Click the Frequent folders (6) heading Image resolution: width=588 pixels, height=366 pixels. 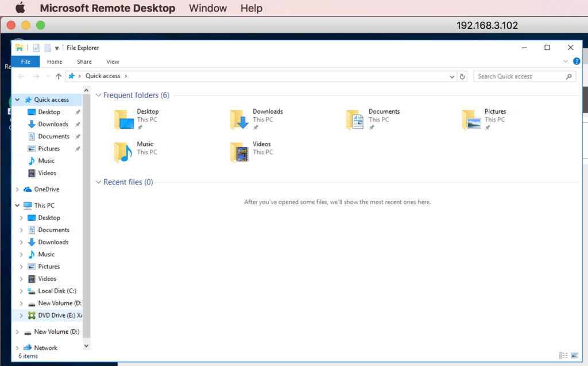pyautogui.click(x=136, y=95)
